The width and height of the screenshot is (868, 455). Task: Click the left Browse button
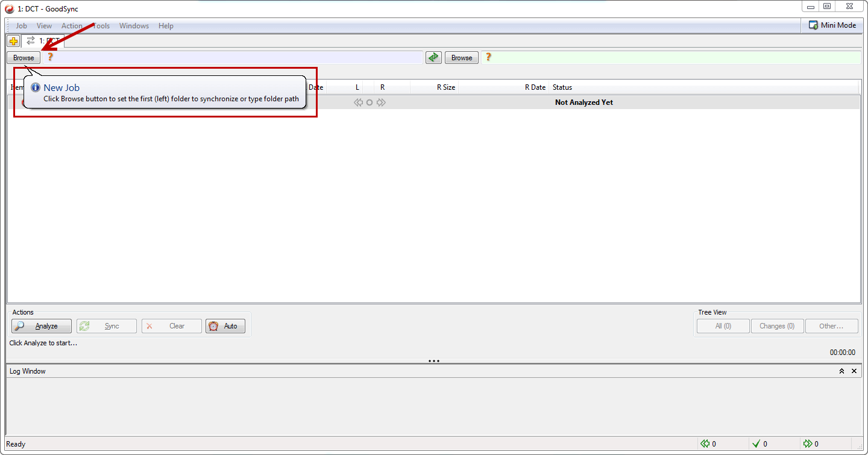[x=24, y=58]
